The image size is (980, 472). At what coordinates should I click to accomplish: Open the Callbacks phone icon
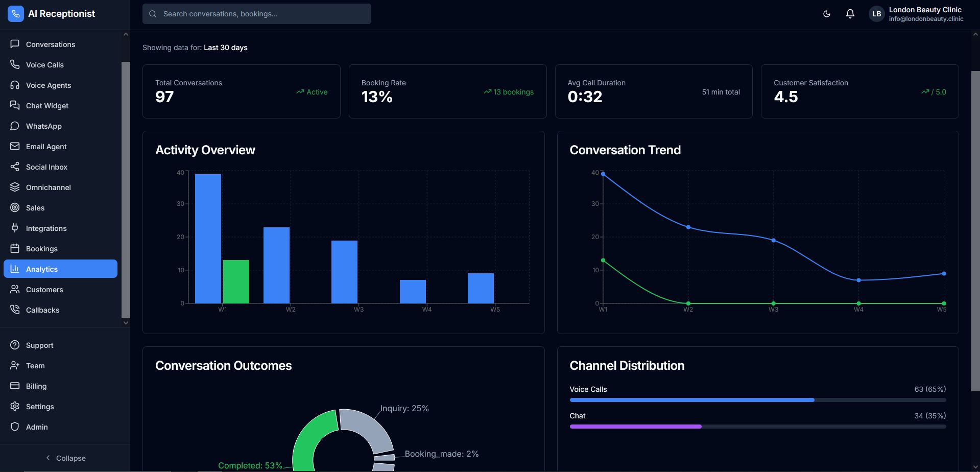[15, 310]
